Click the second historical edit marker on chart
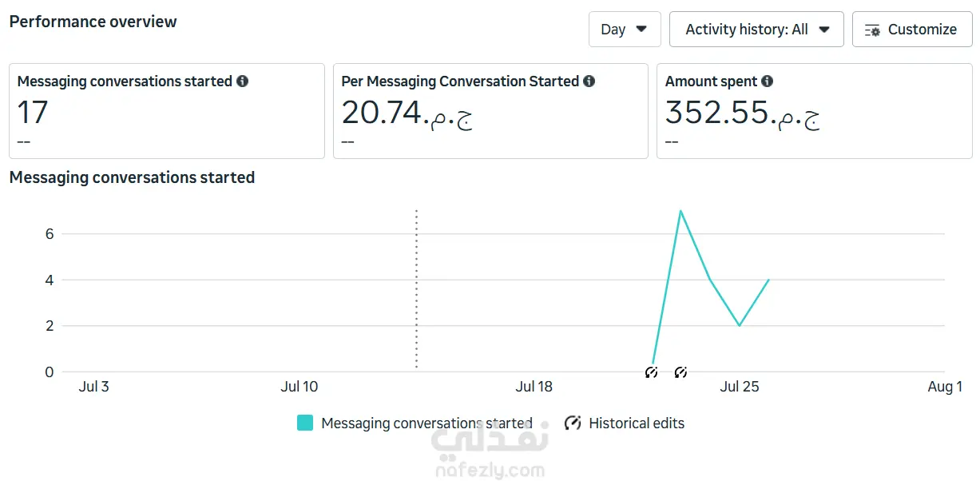980x481 pixels. coord(680,372)
